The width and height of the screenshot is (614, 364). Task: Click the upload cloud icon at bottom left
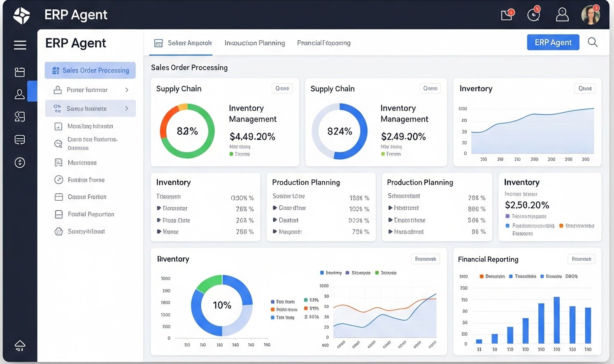[20, 345]
